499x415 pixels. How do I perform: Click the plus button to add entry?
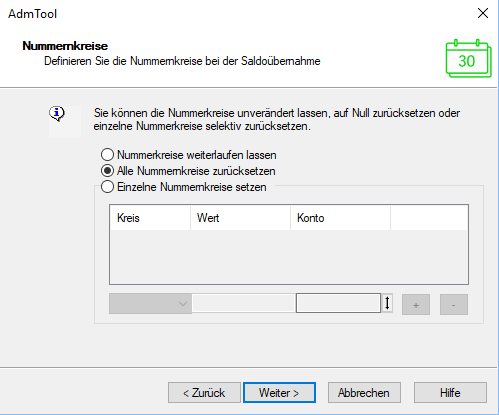click(416, 305)
